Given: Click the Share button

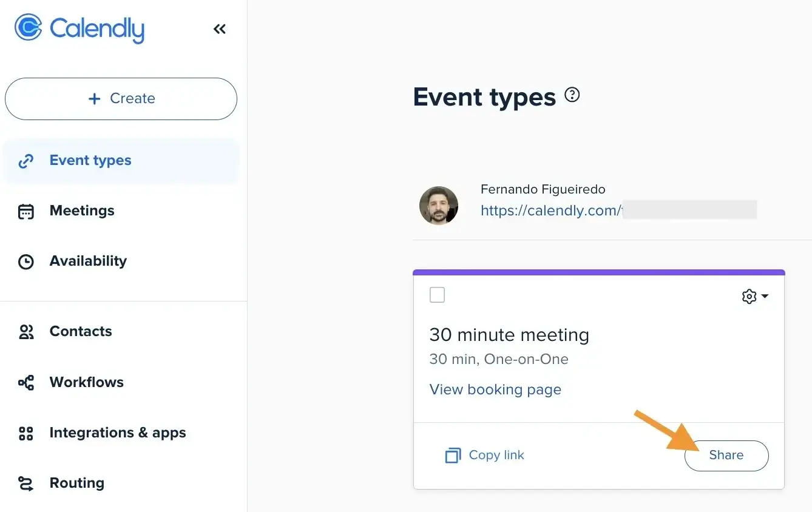Looking at the screenshot, I should pyautogui.click(x=726, y=456).
